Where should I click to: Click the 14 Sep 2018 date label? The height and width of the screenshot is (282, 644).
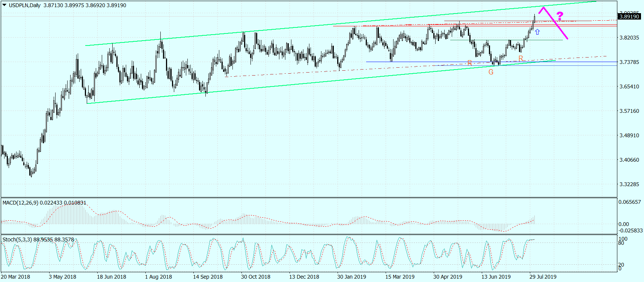click(208, 277)
